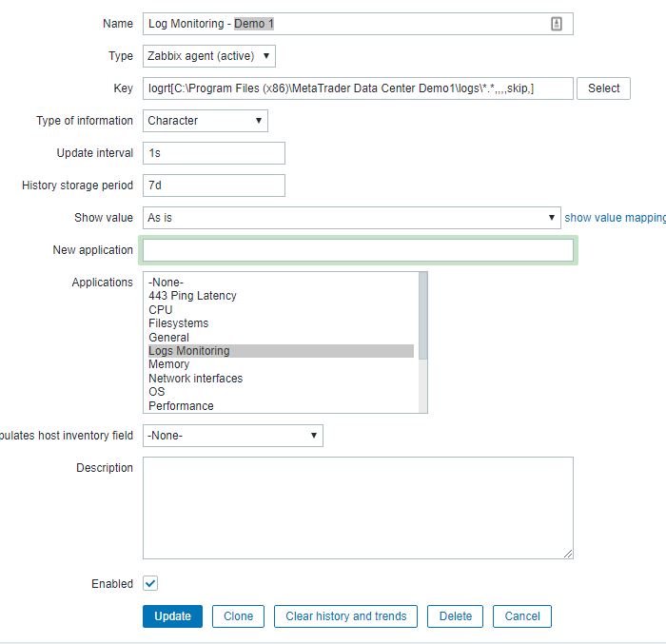Click the Clone button
Image resolution: width=666 pixels, height=644 pixels.
pos(238,616)
